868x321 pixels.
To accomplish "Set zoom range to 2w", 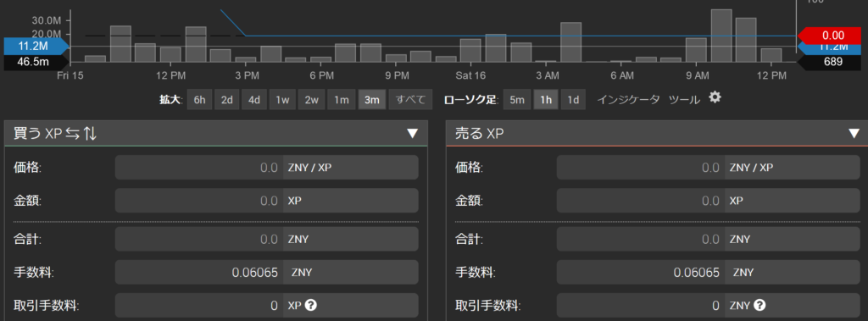I will pos(312,100).
